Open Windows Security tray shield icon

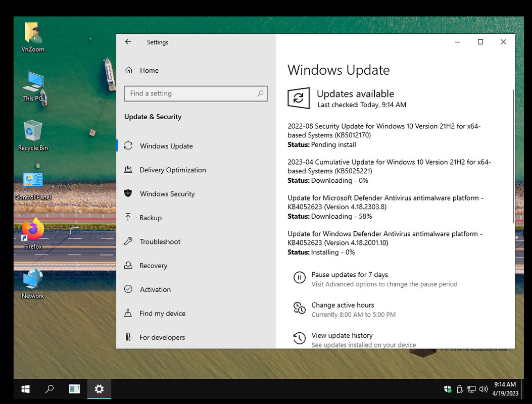pos(448,389)
